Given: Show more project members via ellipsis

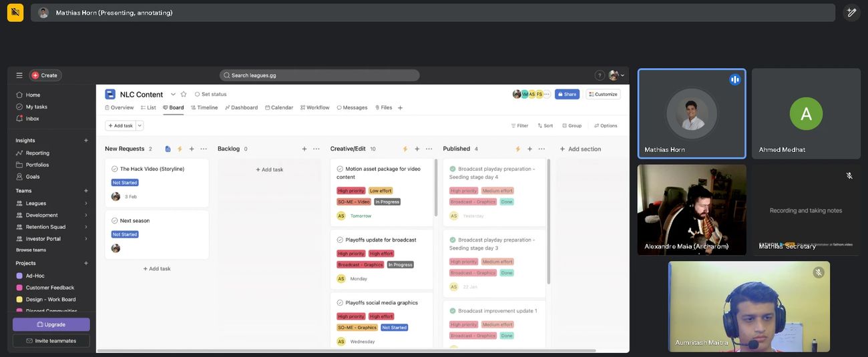Looking at the screenshot, I should tap(547, 94).
